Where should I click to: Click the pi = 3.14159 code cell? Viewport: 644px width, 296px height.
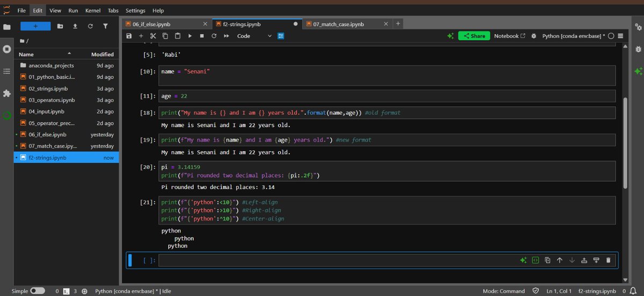(x=387, y=171)
